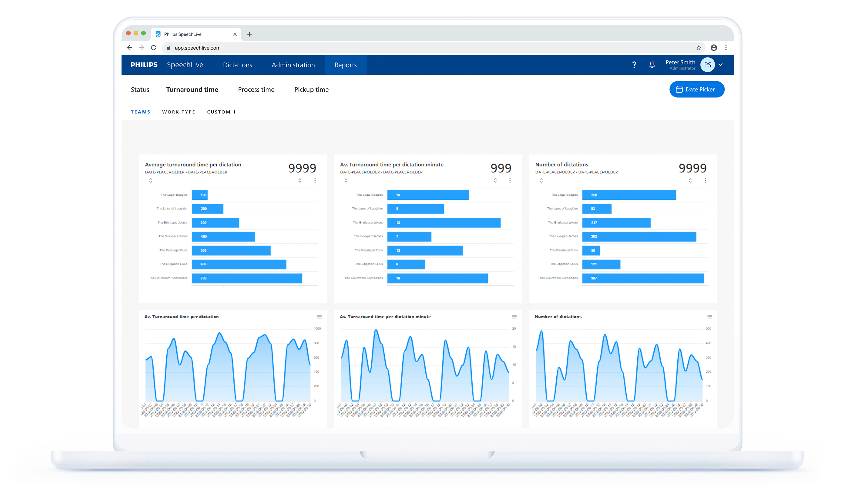The height and width of the screenshot is (504, 868).
Task: Expand the Peter Smith user dropdown chevron
Action: 720,65
